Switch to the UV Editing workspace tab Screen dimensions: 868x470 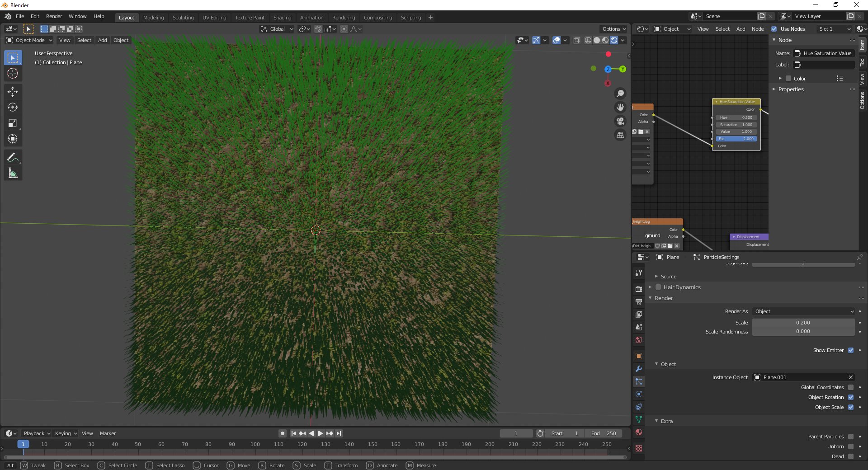(214, 18)
